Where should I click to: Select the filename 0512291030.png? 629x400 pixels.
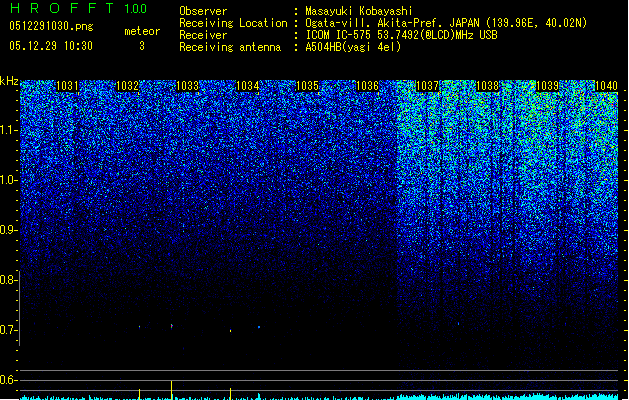[x=51, y=26]
